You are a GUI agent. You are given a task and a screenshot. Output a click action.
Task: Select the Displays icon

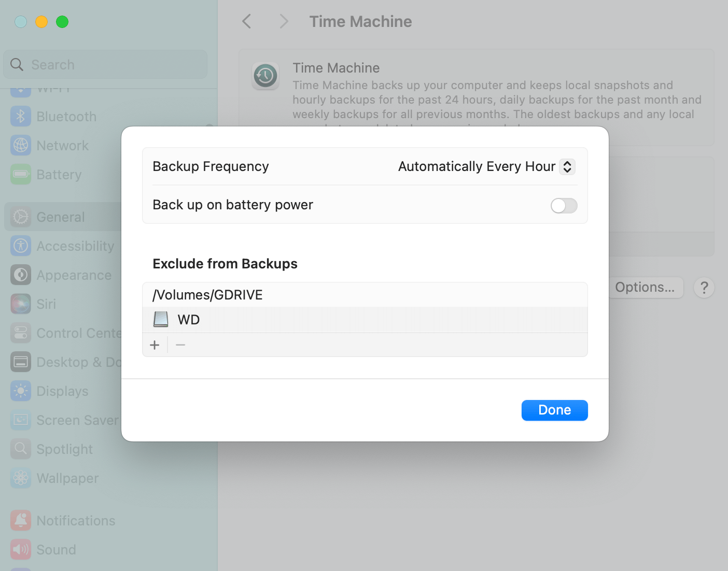(20, 391)
